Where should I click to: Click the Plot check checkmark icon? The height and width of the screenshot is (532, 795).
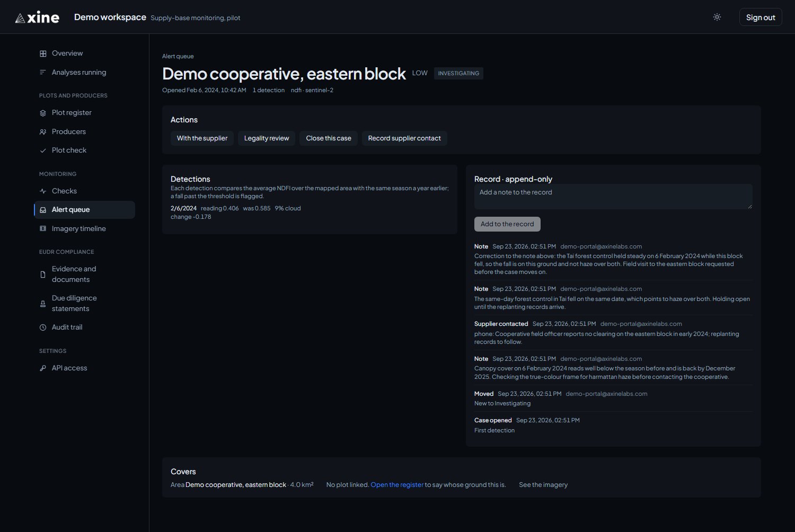tap(43, 150)
